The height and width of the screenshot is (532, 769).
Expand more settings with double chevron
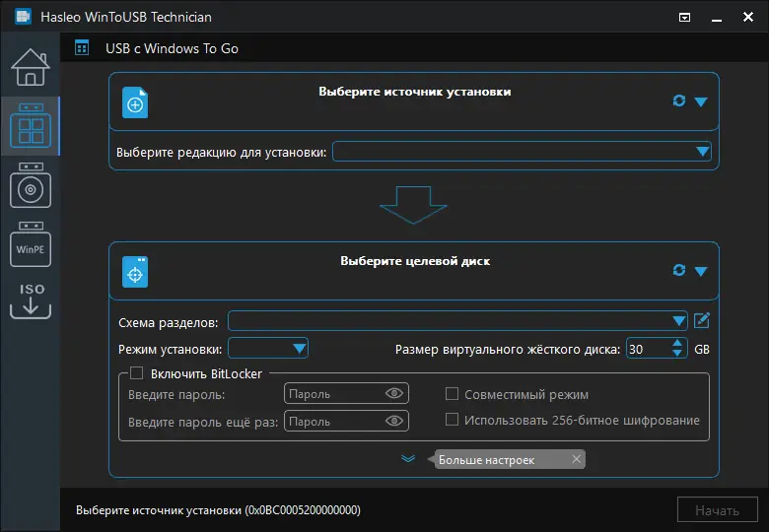pyautogui.click(x=408, y=458)
